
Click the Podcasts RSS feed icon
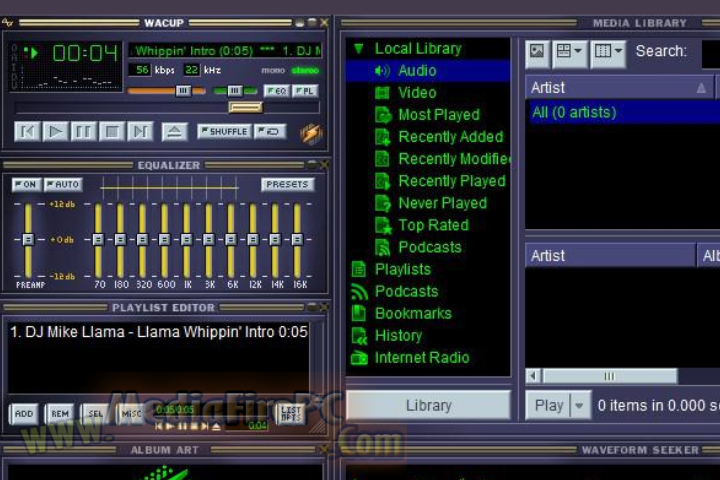(x=359, y=291)
